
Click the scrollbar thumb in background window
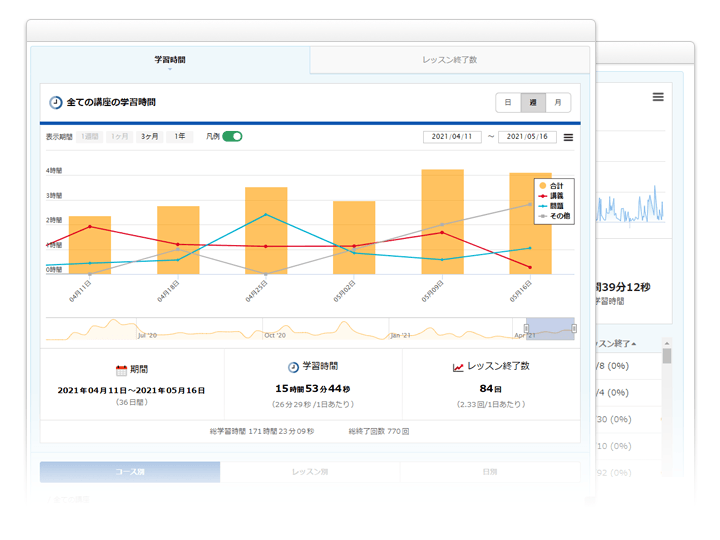667,356
